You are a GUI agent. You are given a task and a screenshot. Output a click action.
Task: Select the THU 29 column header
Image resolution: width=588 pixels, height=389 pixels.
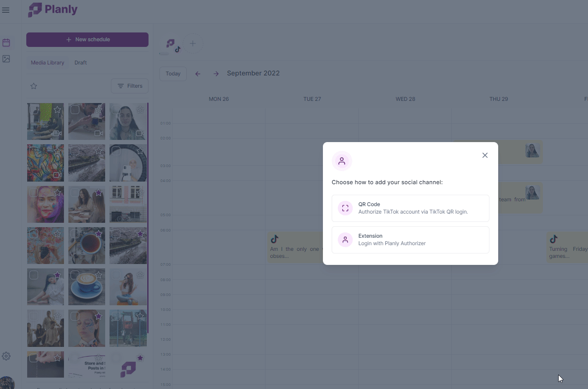[x=499, y=99]
